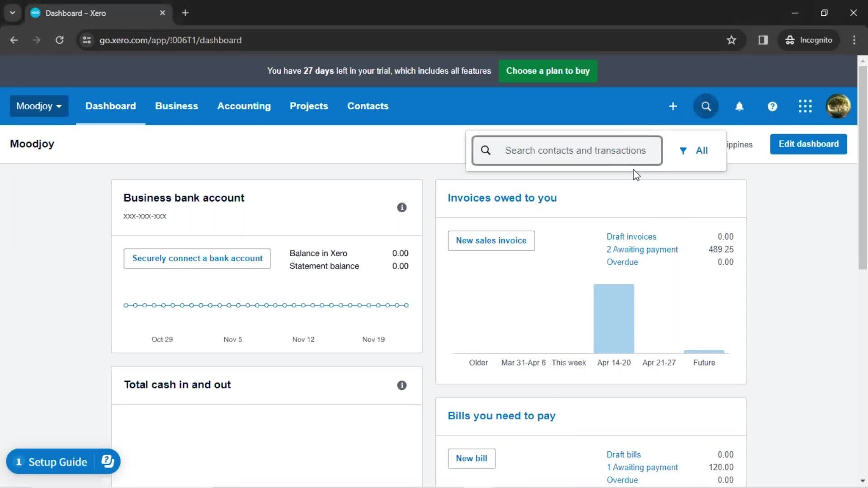Click the Future invoice bar

click(x=704, y=352)
